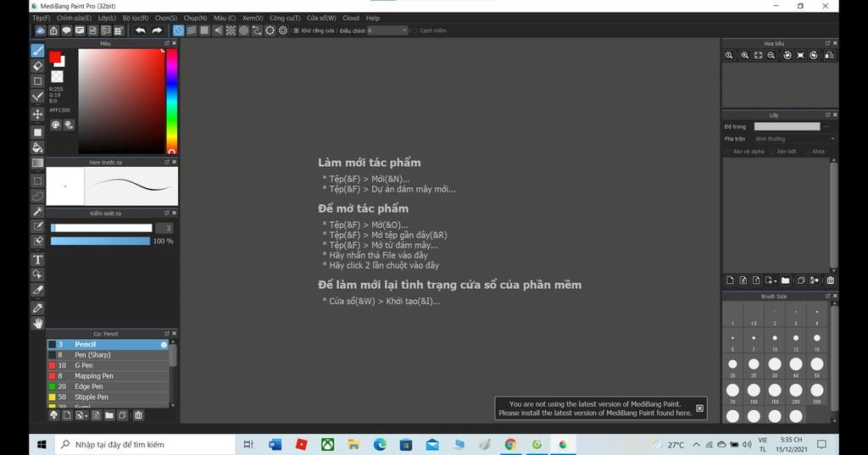Click the brush opacity 100% slider
The height and width of the screenshot is (455, 868).
[100, 241]
